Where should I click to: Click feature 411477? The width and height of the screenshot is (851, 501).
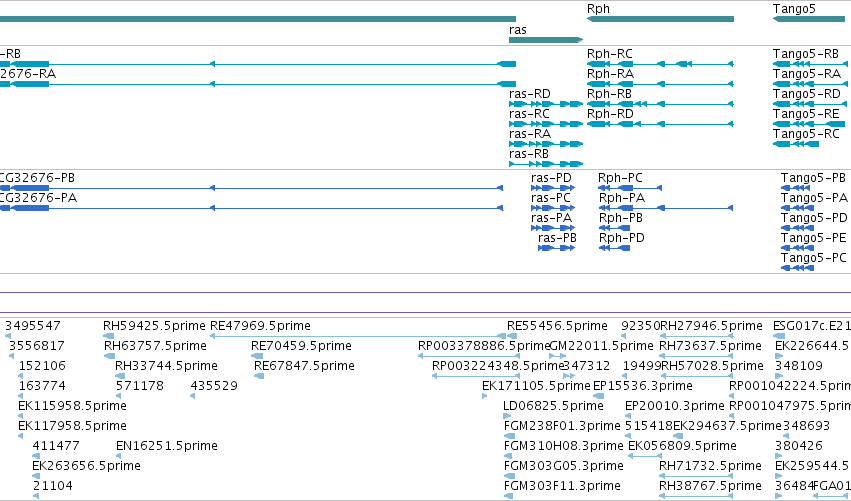[56, 447]
